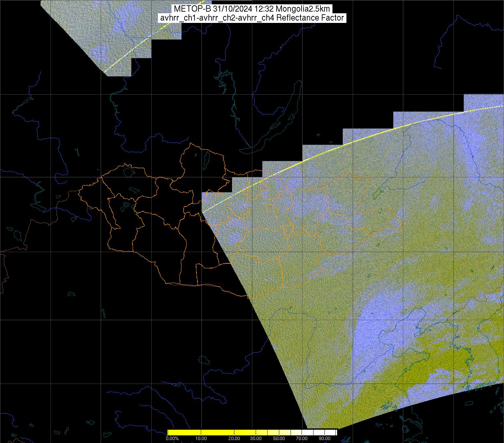Viewport: 504px width, 443px height.
Task: Click the title line 'METOP-B 31/10/2024 12:32 Mongolia2.5km'
Action: point(252,9)
